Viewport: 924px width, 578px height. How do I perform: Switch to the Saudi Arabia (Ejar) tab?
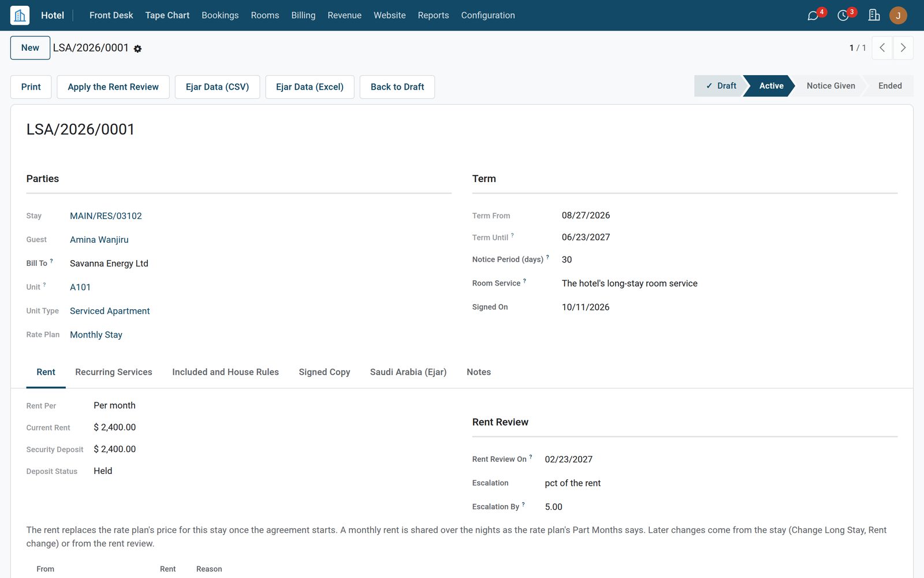[408, 372]
